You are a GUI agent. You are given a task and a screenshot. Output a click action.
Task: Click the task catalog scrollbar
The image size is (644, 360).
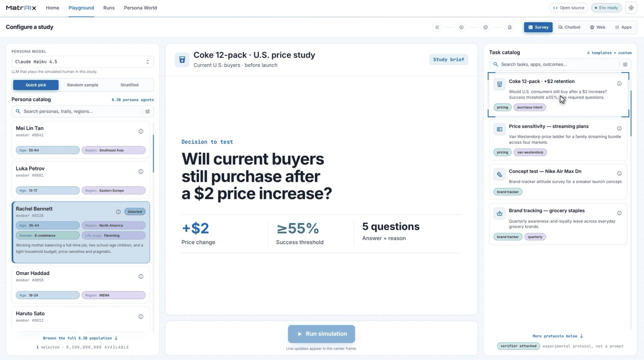[x=631, y=113]
